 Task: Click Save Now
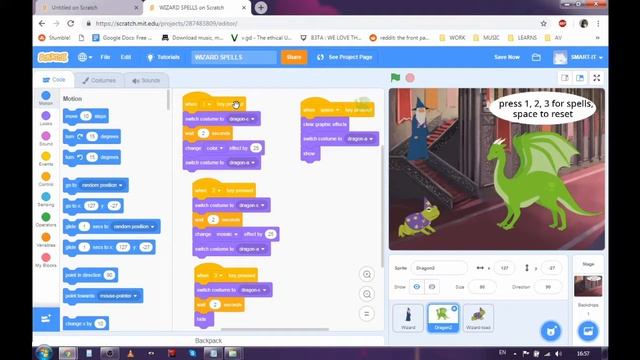point(507,57)
